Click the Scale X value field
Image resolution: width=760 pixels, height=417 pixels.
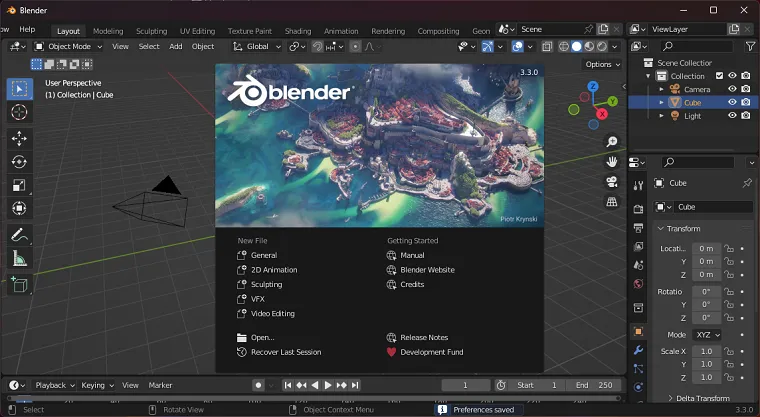[x=706, y=351]
